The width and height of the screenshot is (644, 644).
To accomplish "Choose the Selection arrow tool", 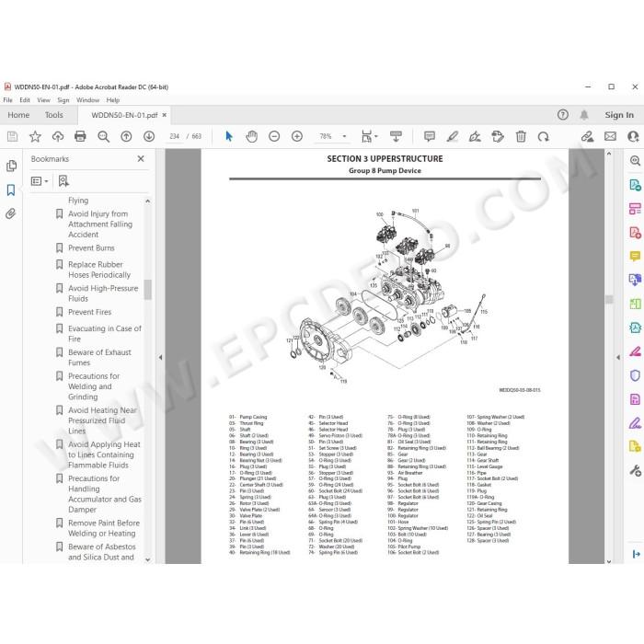I will (x=229, y=136).
